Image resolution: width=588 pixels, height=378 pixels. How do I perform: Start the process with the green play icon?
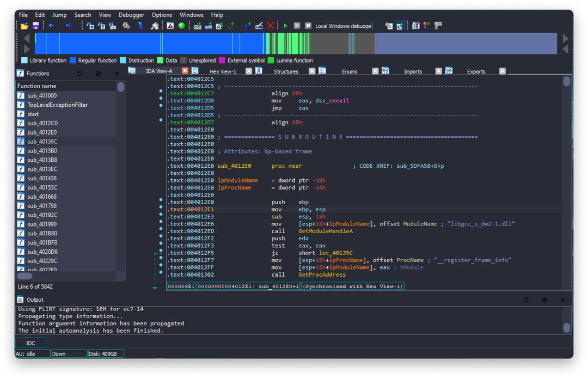pyautogui.click(x=285, y=26)
